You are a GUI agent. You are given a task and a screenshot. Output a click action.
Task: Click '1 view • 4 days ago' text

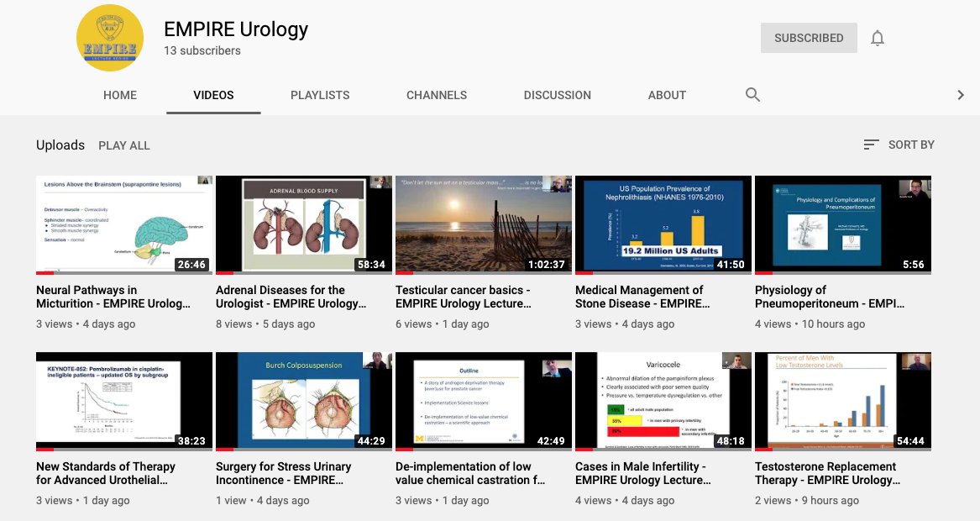(263, 500)
